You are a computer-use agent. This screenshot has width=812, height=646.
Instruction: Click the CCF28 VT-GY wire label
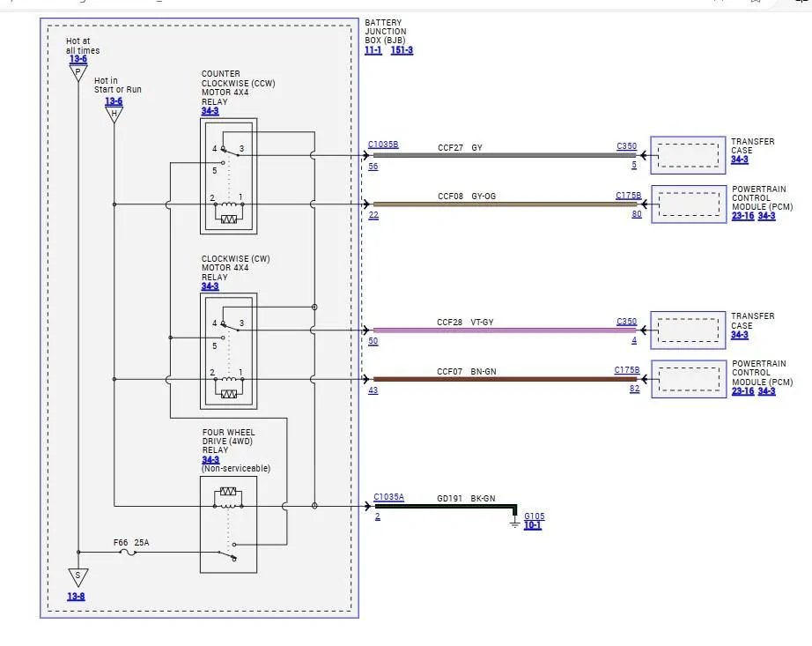(465, 323)
